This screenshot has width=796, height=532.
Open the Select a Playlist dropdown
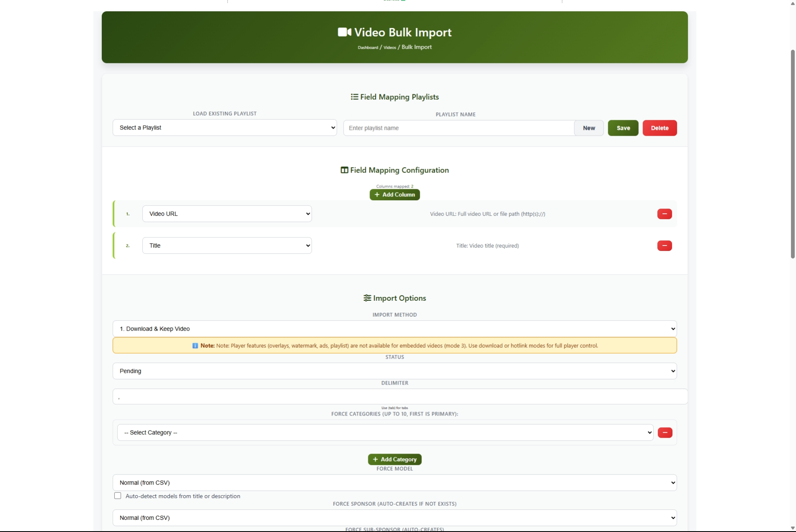(225, 127)
